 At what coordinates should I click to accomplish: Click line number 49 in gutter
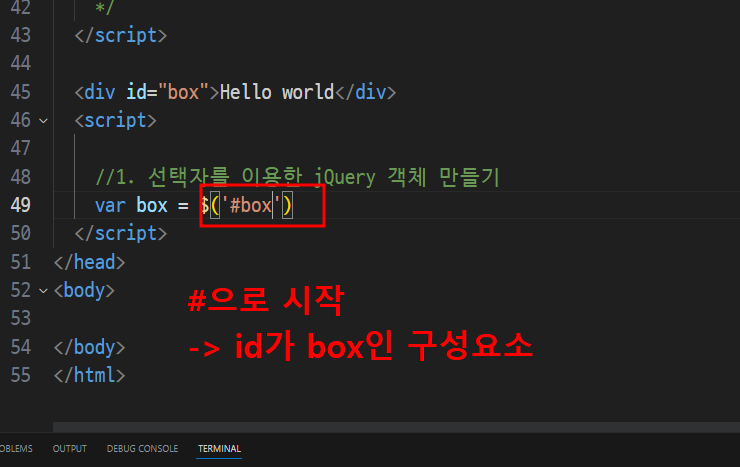[21, 205]
